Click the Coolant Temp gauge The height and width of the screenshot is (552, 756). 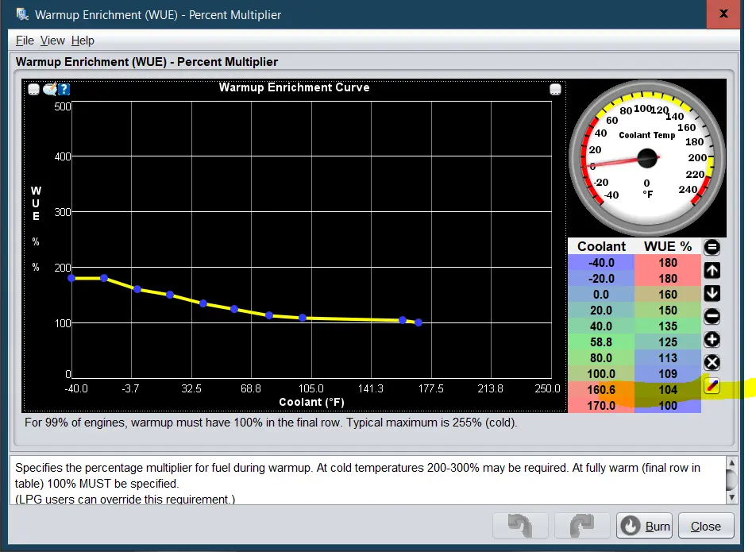tap(647, 158)
